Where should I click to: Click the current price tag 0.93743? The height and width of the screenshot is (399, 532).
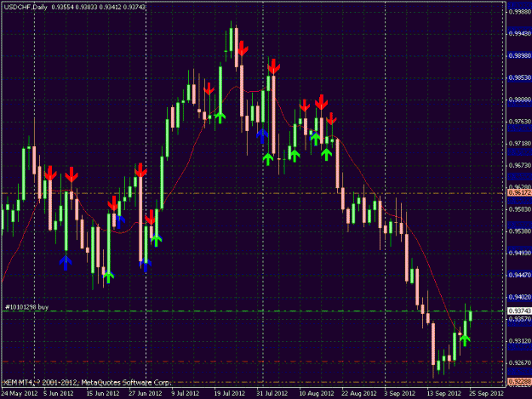tap(520, 311)
